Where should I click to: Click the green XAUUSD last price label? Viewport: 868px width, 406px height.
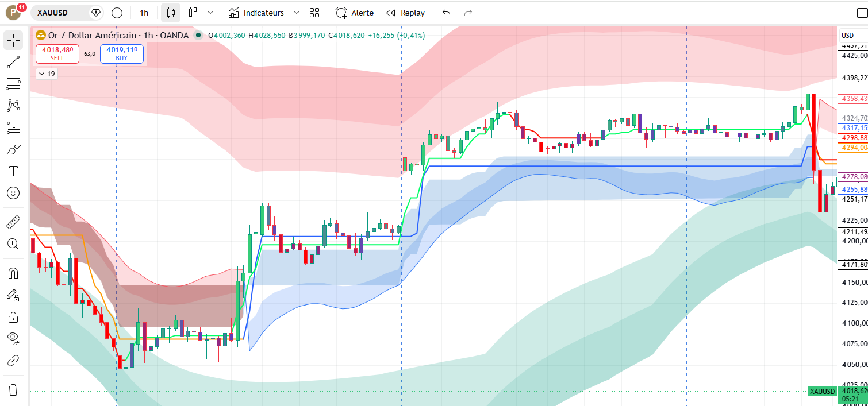(822, 391)
